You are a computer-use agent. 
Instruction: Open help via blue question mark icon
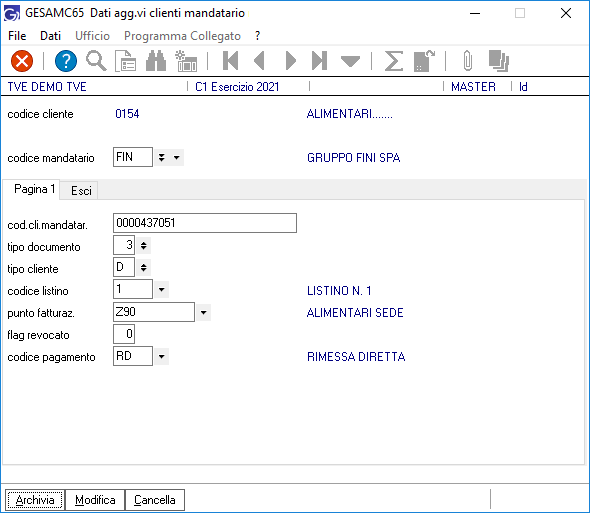[66, 61]
